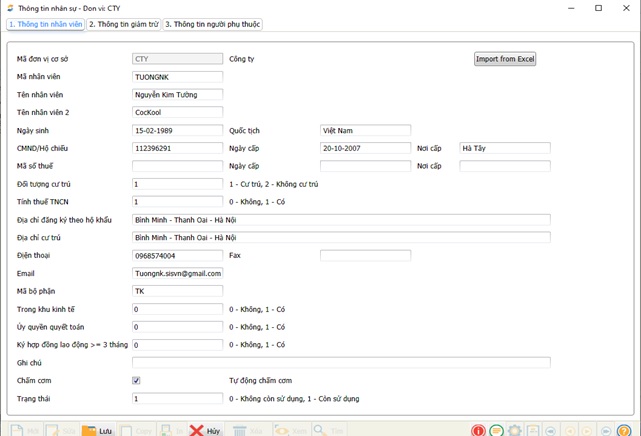Open the settings gear icon in status bar

tap(515, 431)
